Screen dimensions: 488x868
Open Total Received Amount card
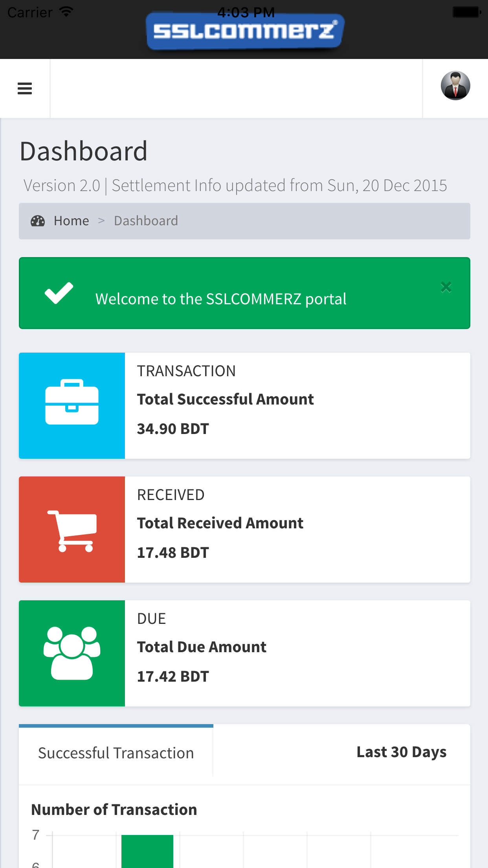pos(244,530)
